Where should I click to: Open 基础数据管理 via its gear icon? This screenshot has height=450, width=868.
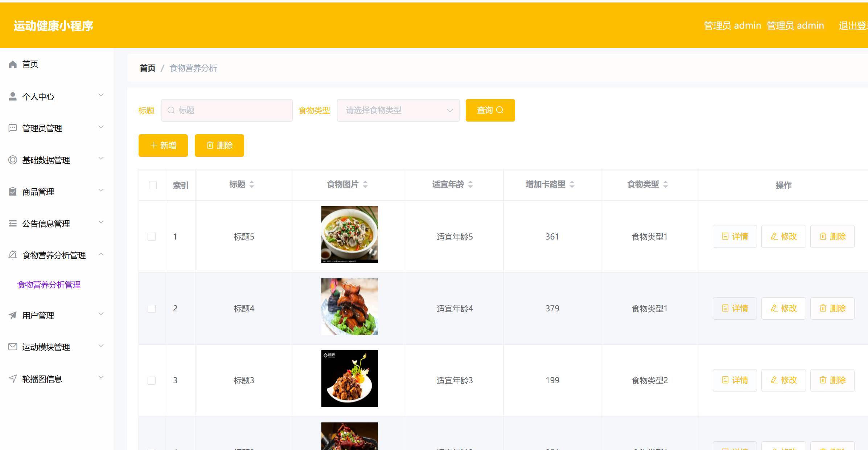[x=12, y=160]
